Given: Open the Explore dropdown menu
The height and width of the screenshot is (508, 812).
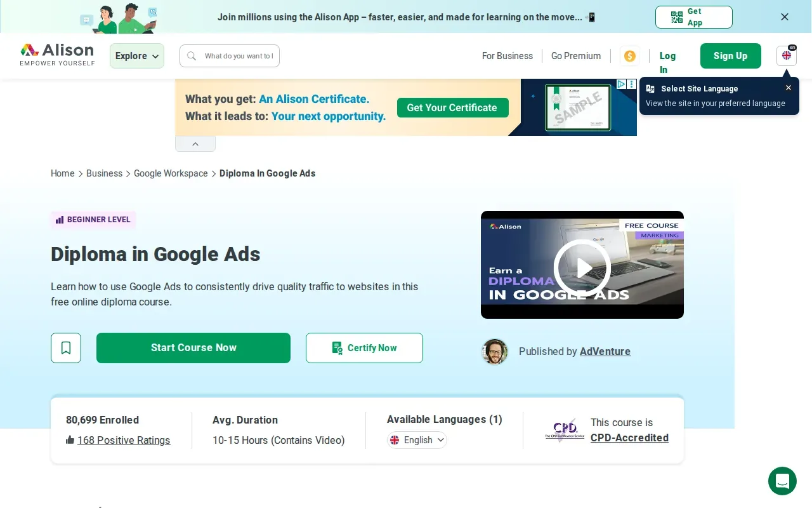Looking at the screenshot, I should tap(137, 56).
